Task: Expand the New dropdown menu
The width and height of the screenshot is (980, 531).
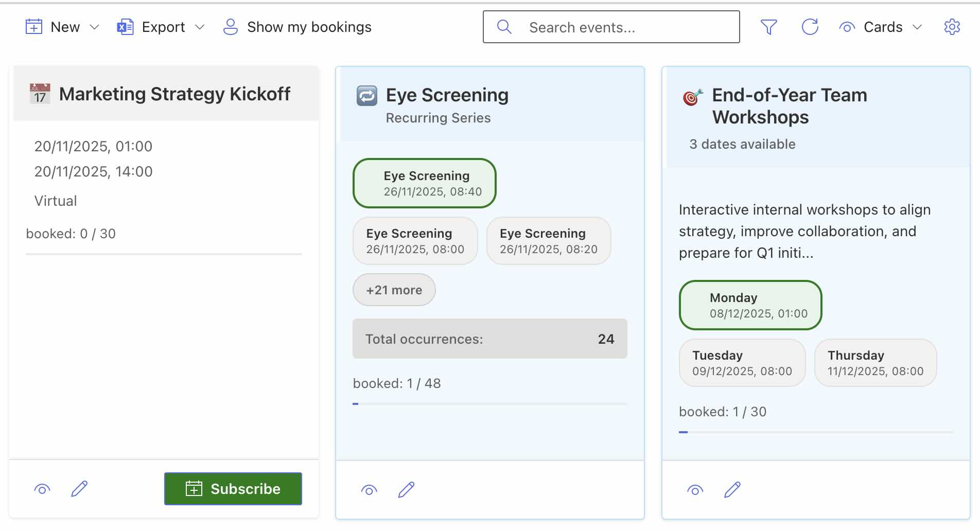Action: (x=62, y=27)
